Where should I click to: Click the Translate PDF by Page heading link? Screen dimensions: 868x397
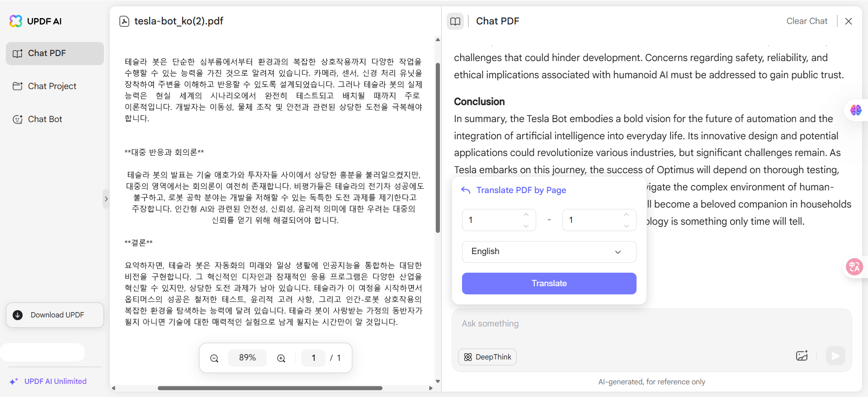coord(521,190)
